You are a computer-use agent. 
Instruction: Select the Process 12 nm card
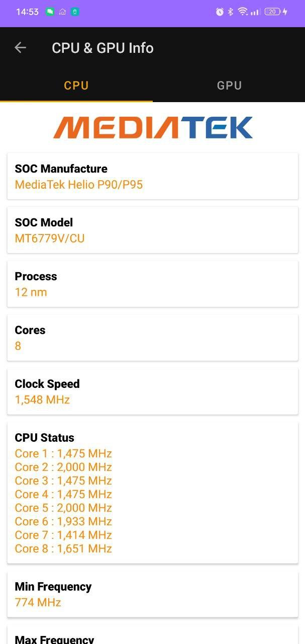click(x=153, y=284)
